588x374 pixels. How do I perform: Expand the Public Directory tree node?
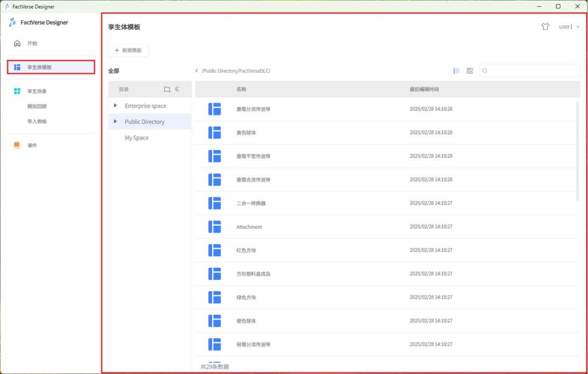click(x=115, y=122)
